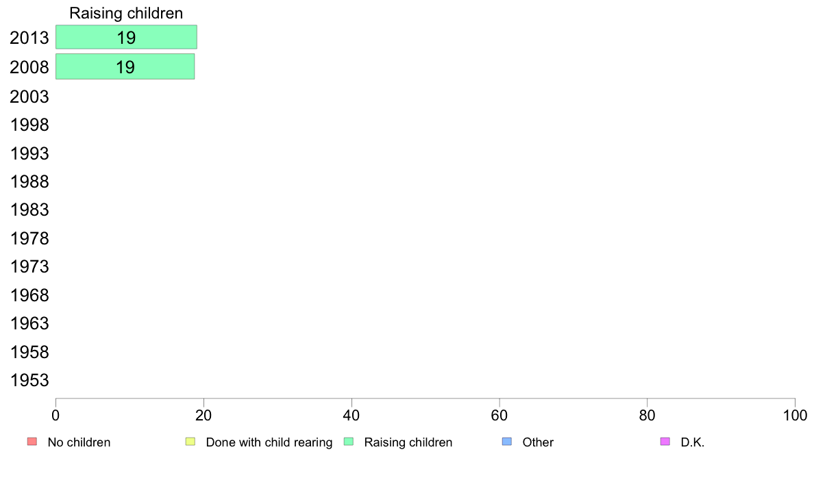Click the Done with child rearing label
The width and height of the screenshot is (814, 504).
(x=269, y=442)
